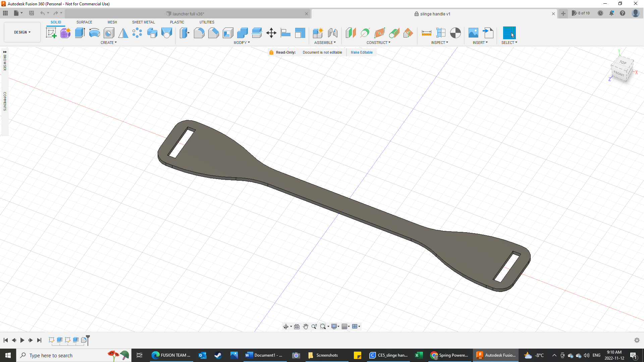The width and height of the screenshot is (644, 362).
Task: Open the Create Form tool
Action: (65, 33)
